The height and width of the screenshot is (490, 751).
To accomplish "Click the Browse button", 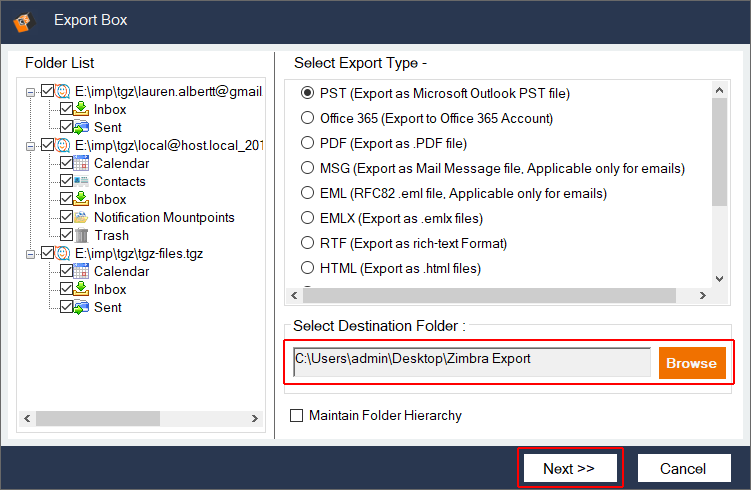I will click(691, 363).
